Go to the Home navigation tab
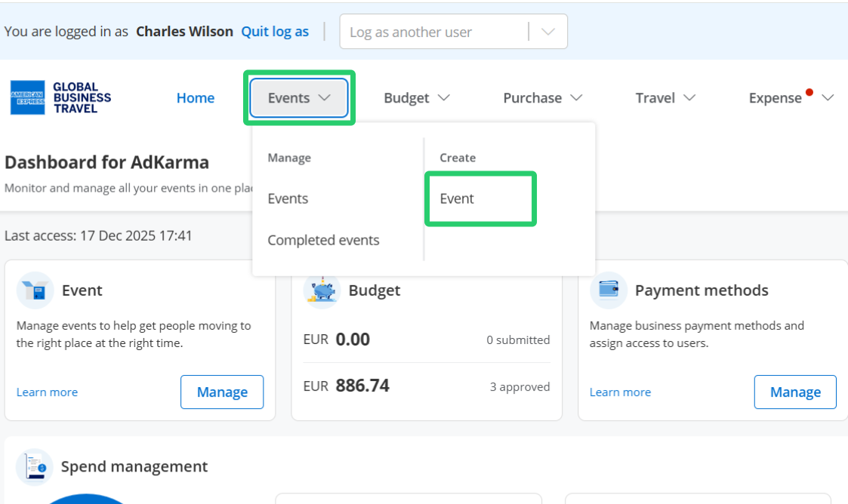This screenshot has width=848, height=504. pyautogui.click(x=196, y=98)
